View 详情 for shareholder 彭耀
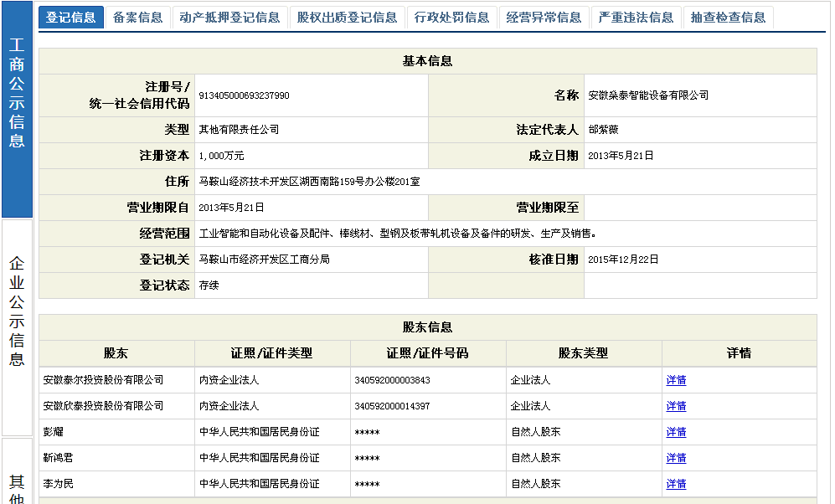The height and width of the screenshot is (504, 835). (676, 432)
